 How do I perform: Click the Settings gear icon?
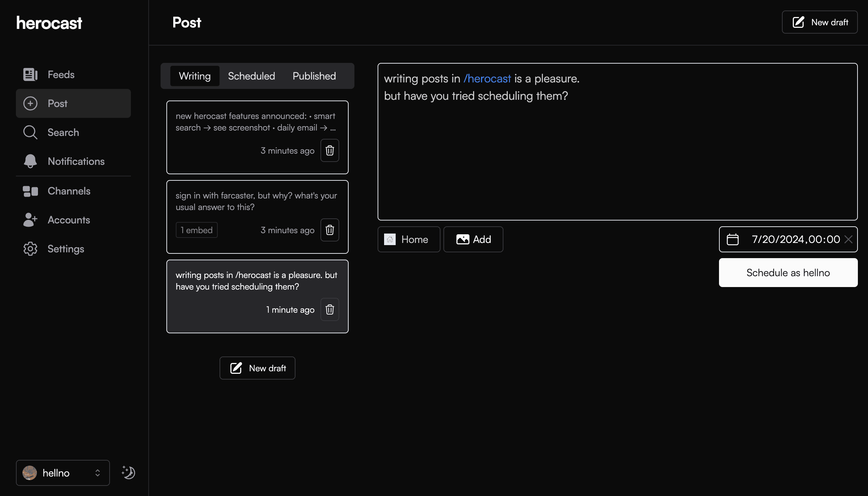[30, 249]
